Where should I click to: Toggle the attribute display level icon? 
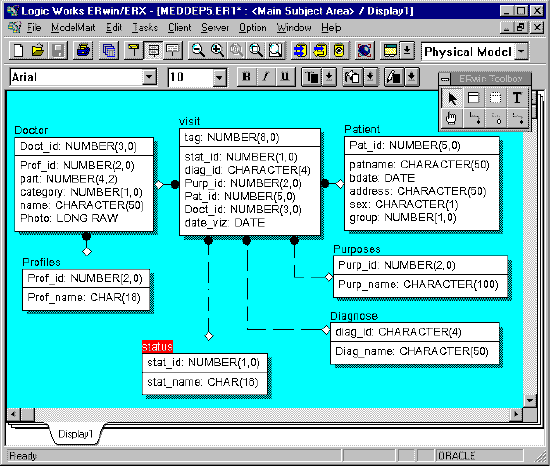coord(153,51)
